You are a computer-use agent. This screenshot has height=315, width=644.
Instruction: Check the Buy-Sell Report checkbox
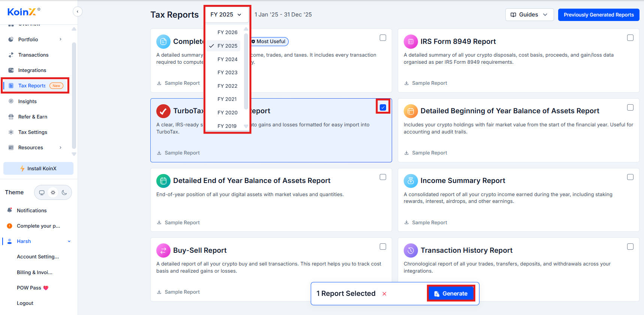tap(383, 246)
